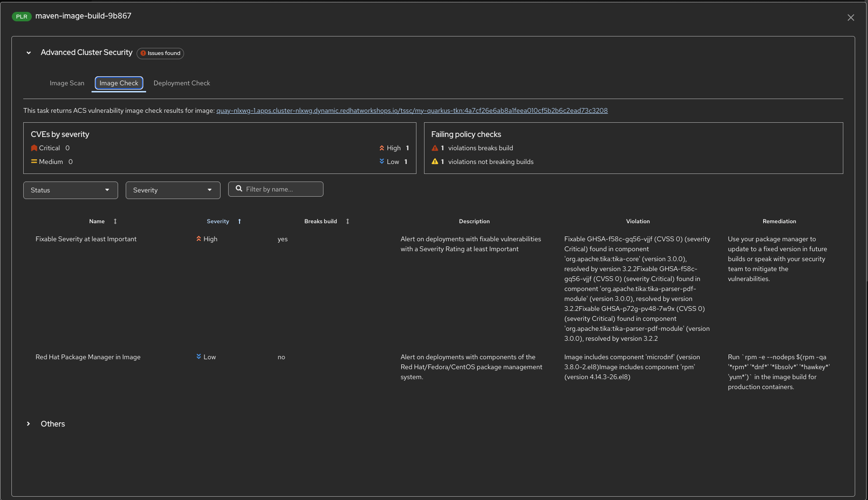
Task: Click the Low severity icon in summary
Action: 382,162
